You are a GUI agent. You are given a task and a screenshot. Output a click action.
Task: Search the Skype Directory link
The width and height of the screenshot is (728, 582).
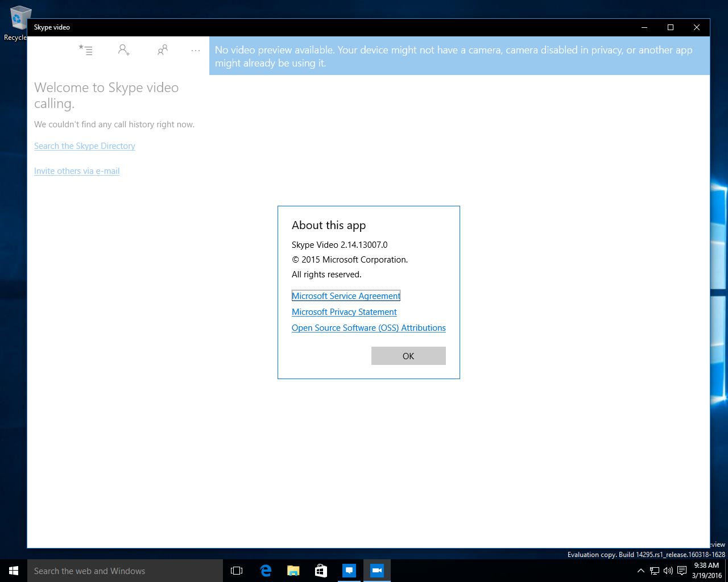[x=85, y=146]
